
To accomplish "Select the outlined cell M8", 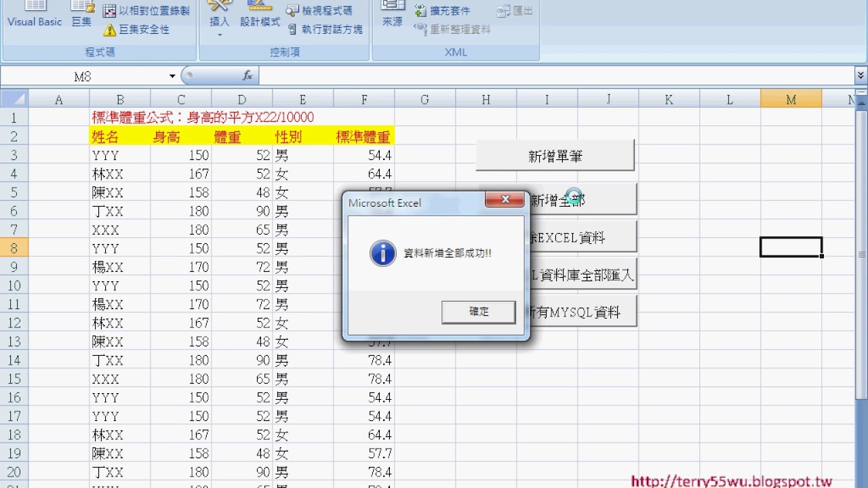I will click(791, 247).
